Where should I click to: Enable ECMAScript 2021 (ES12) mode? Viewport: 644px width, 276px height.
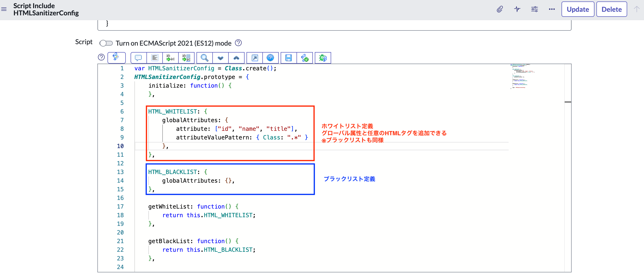(x=106, y=43)
